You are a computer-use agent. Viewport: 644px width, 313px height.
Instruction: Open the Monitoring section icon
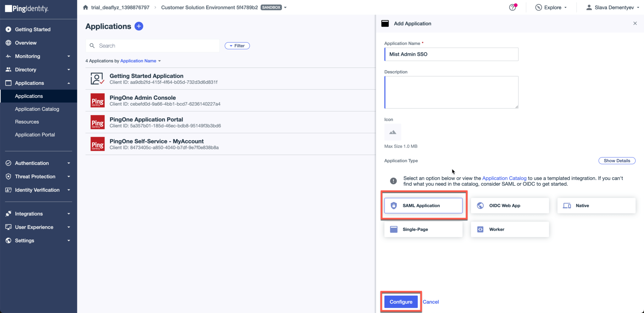(8, 56)
